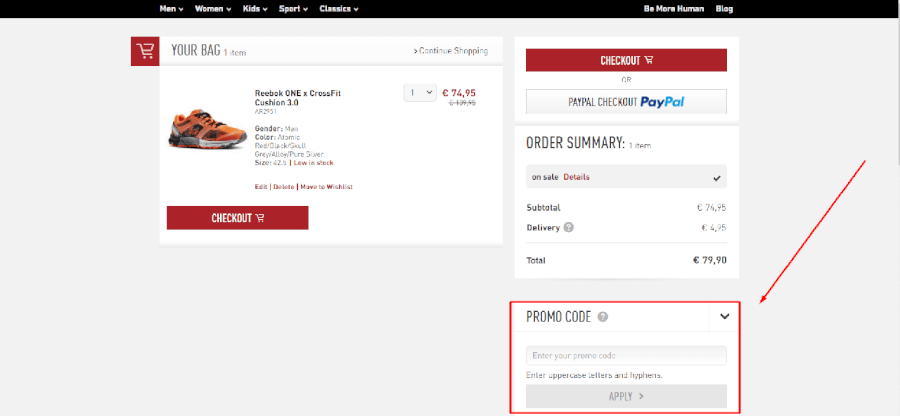Expand the Kids menu dropdown
Viewport: 900px width, 416px height.
click(256, 9)
